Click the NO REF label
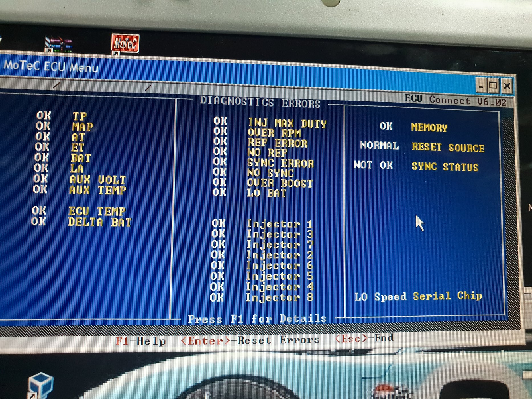Screen dimensions: 532x399 [x=267, y=153]
